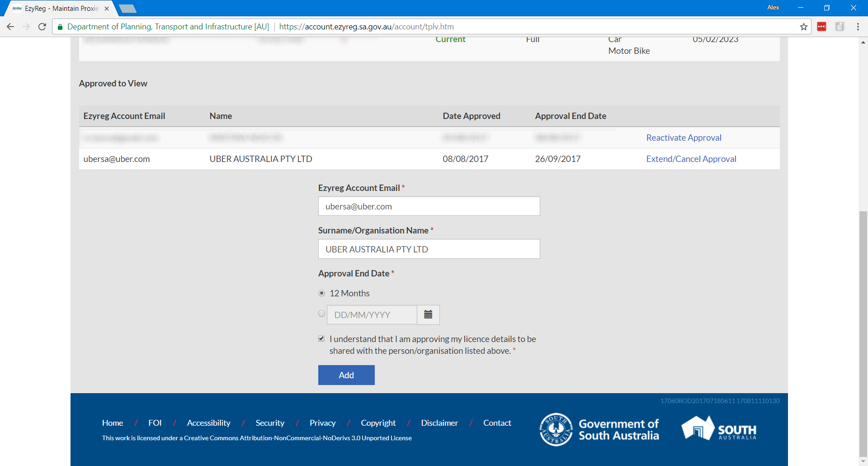868x466 pixels.
Task: Go back using browser back arrow
Action: click(x=10, y=27)
